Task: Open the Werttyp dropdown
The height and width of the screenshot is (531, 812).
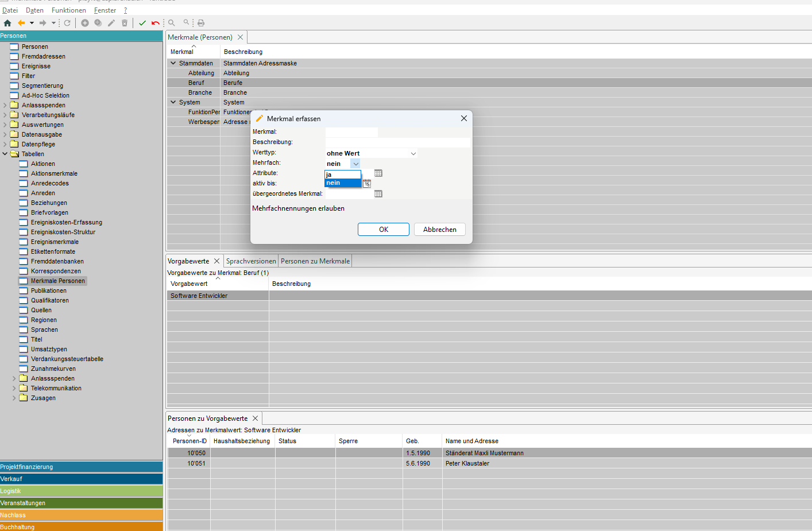Action: click(x=413, y=154)
